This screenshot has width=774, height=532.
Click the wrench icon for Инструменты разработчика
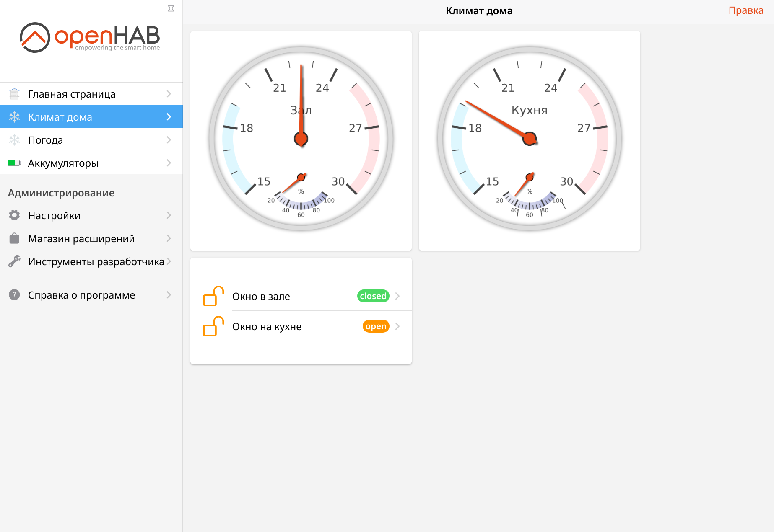[14, 261]
